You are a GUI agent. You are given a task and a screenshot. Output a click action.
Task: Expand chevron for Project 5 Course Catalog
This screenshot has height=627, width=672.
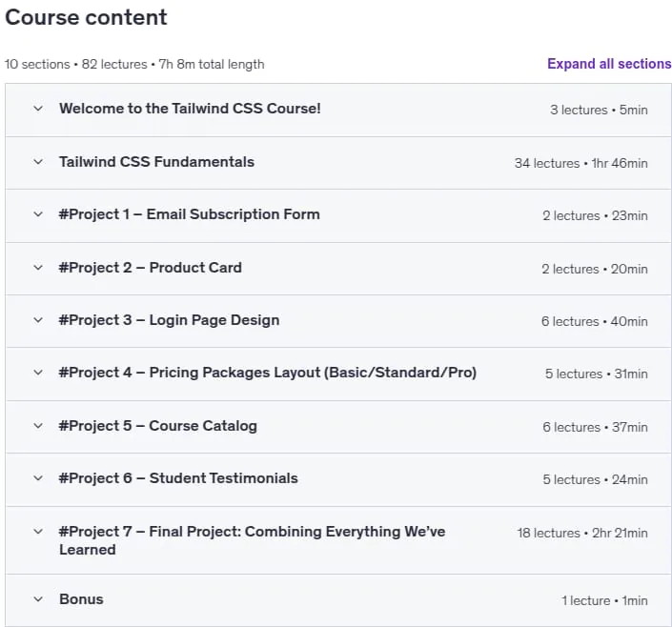coord(38,426)
